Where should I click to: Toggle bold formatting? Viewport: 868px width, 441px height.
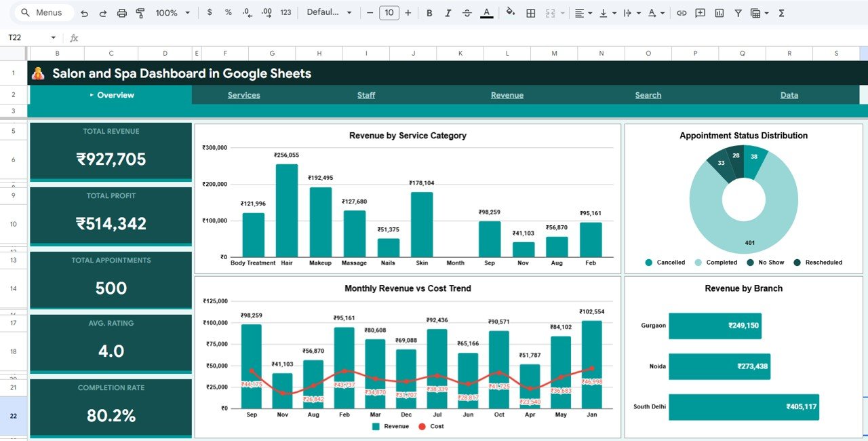click(429, 12)
